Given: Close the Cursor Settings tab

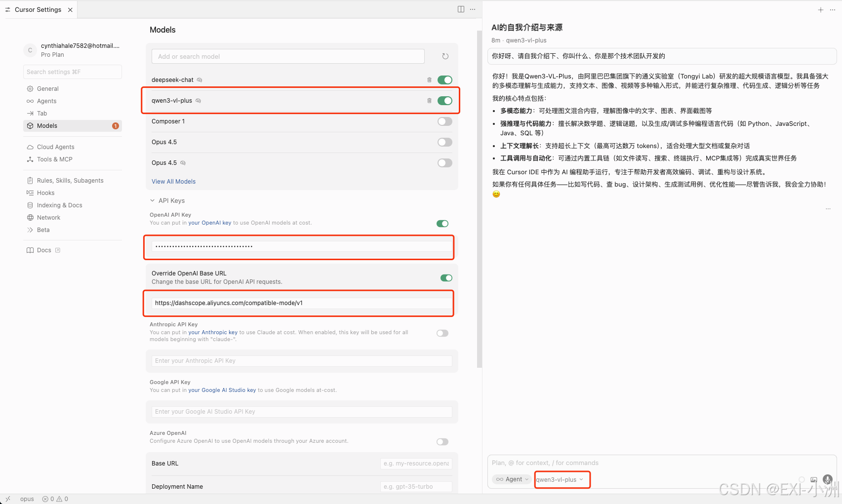Looking at the screenshot, I should pos(70,9).
